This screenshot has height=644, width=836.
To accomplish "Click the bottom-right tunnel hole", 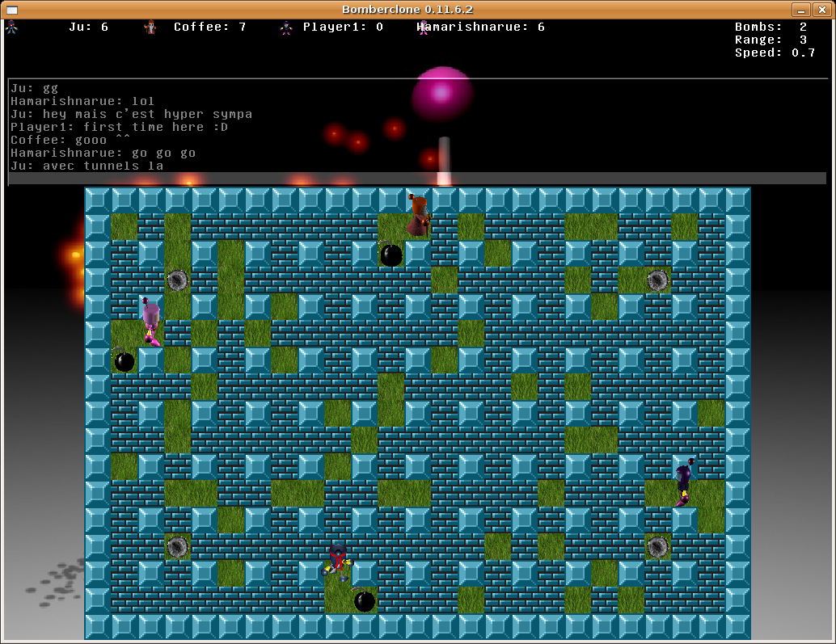I will click(657, 546).
